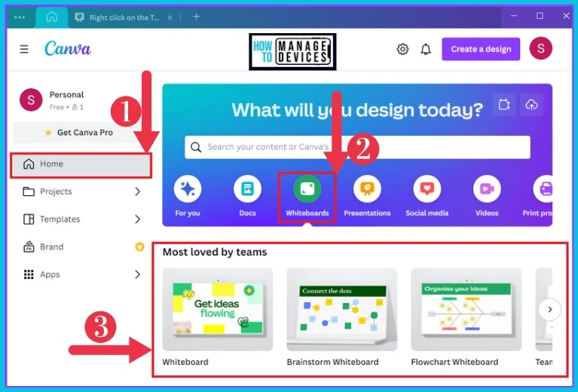The width and height of the screenshot is (578, 392).
Task: Click the custom size icon in banner
Action: coord(504,105)
